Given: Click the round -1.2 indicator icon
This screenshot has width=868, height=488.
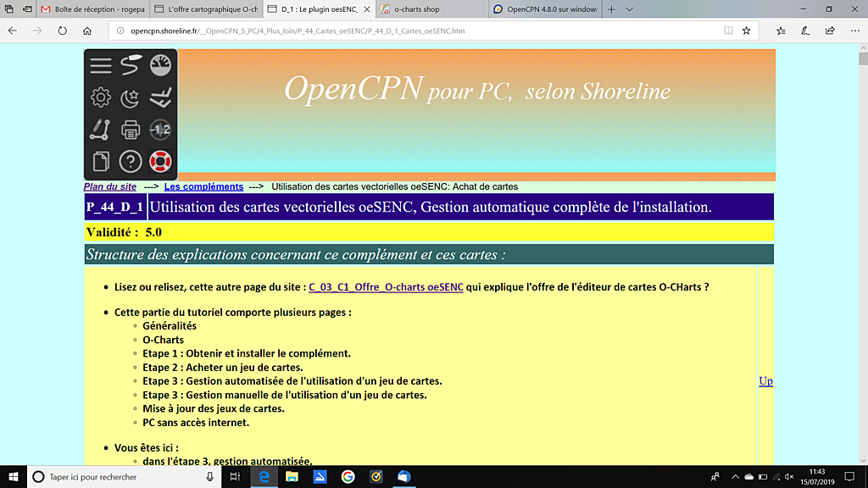Looking at the screenshot, I should pos(160,130).
